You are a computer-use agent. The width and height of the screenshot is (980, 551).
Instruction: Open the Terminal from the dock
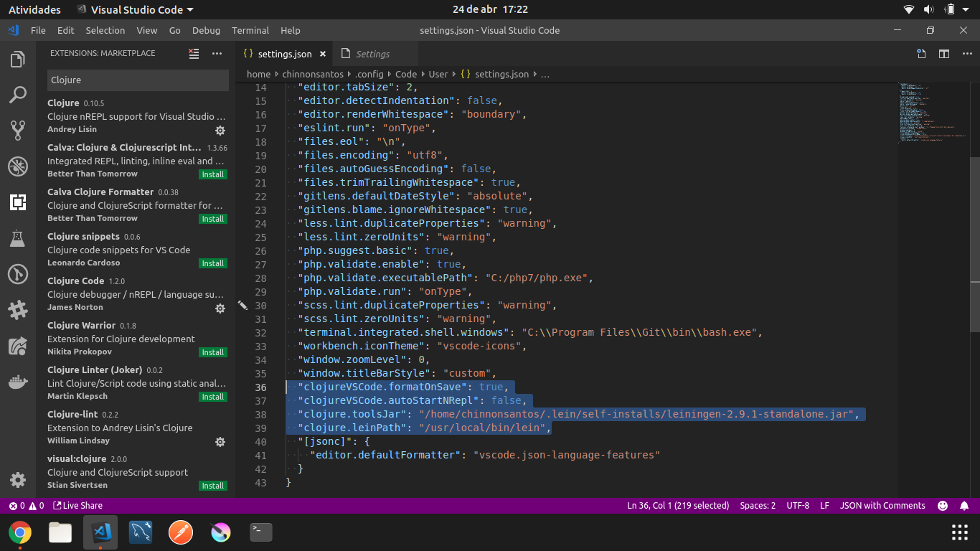click(261, 532)
